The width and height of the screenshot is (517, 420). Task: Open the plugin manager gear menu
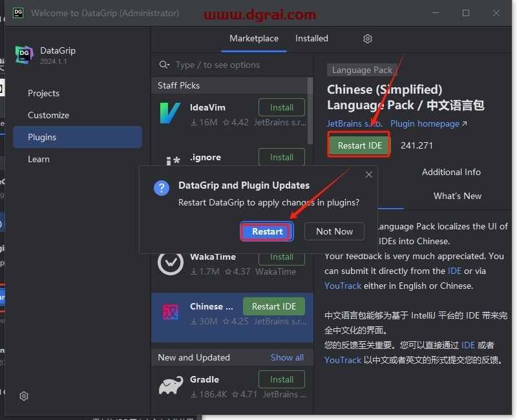coord(368,39)
